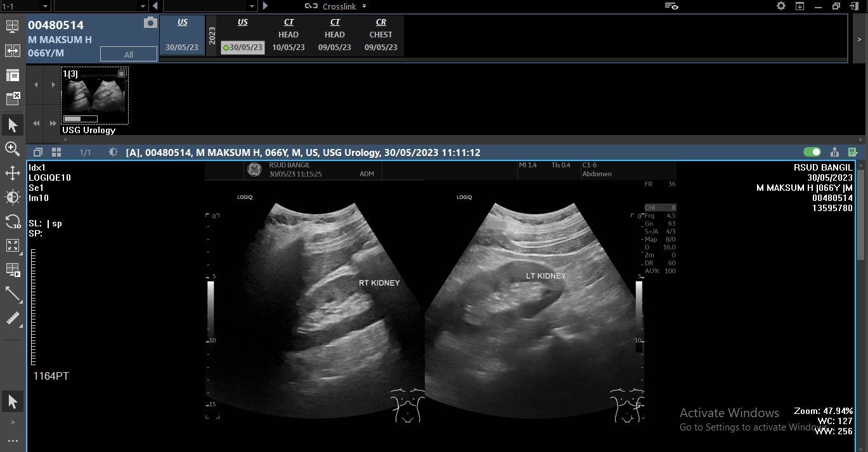Select the window/level brightness tool

12,197
